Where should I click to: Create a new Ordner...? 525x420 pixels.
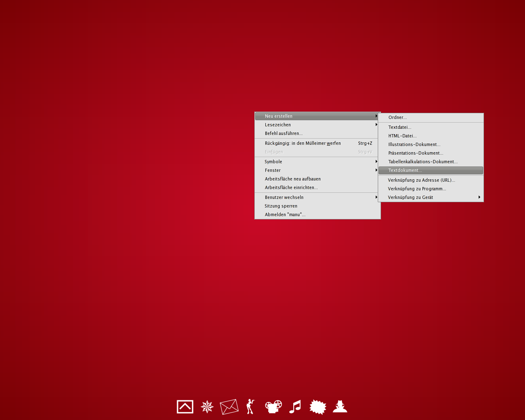pyautogui.click(x=431, y=117)
